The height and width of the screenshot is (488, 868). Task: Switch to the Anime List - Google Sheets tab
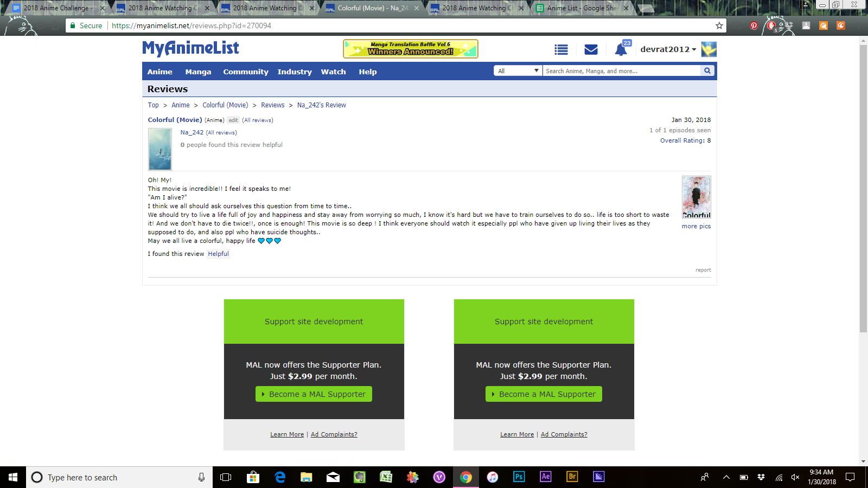click(x=582, y=8)
